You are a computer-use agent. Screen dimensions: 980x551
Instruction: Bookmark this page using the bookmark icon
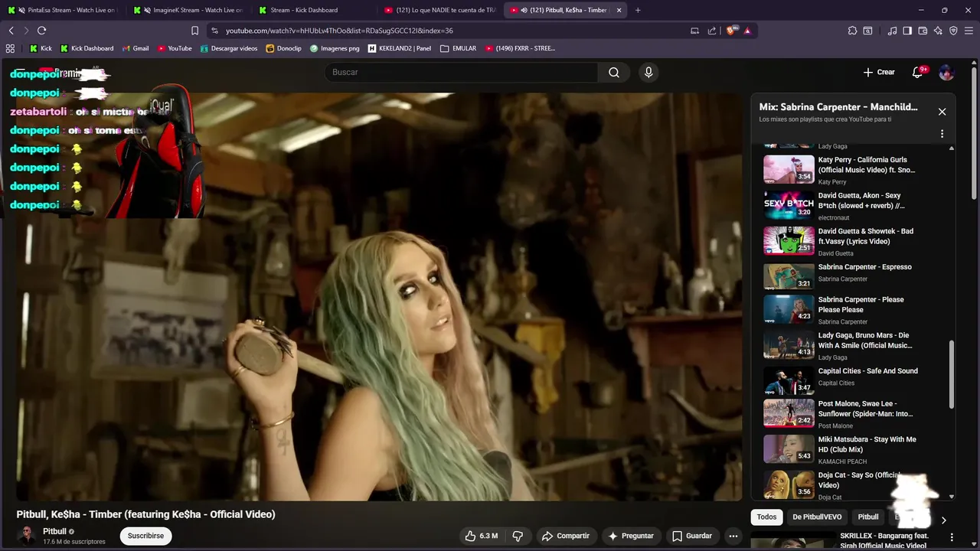(194, 31)
